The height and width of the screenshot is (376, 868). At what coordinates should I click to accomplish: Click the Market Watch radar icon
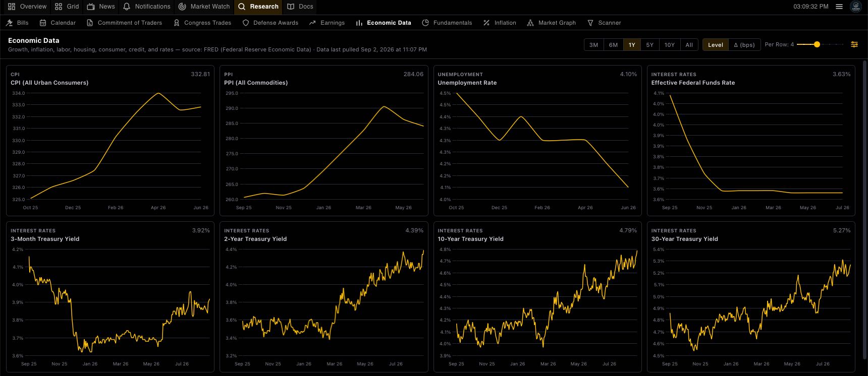[x=182, y=7]
